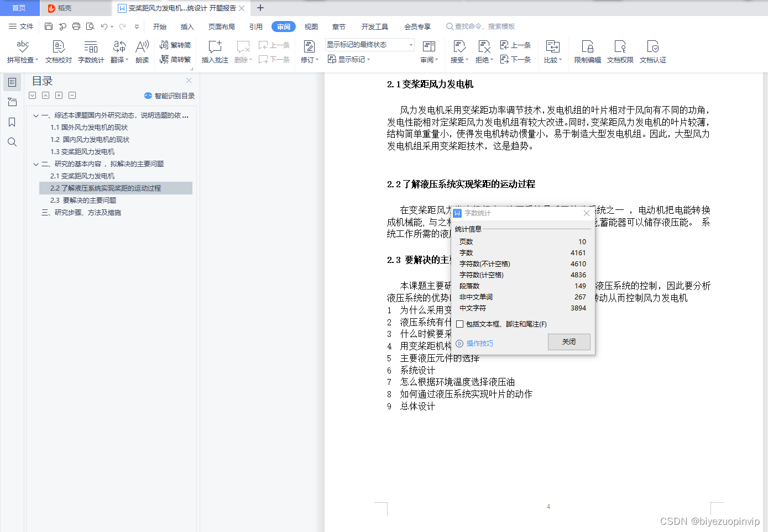
Task: Open 字数统计 word count tool
Action: [91, 51]
